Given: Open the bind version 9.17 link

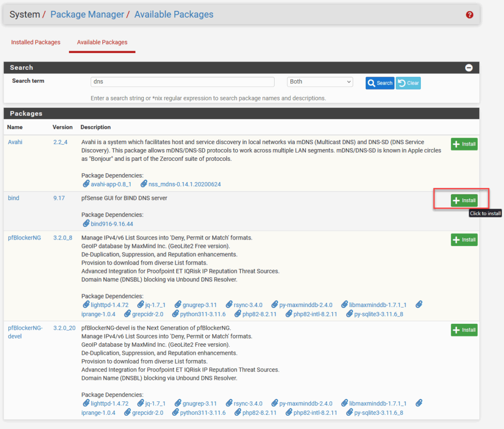Looking at the screenshot, I should pyautogui.click(x=59, y=198).
